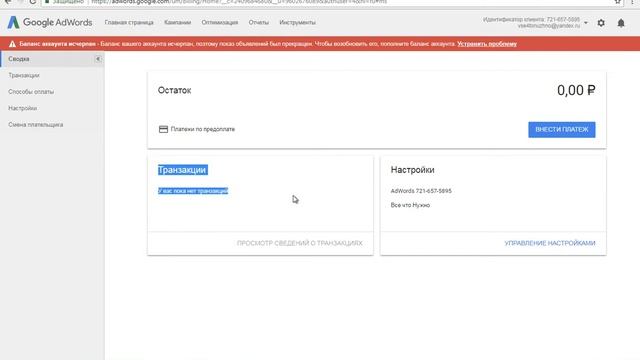
Task: Select Транзакции in the sidebar
Action: point(24,76)
